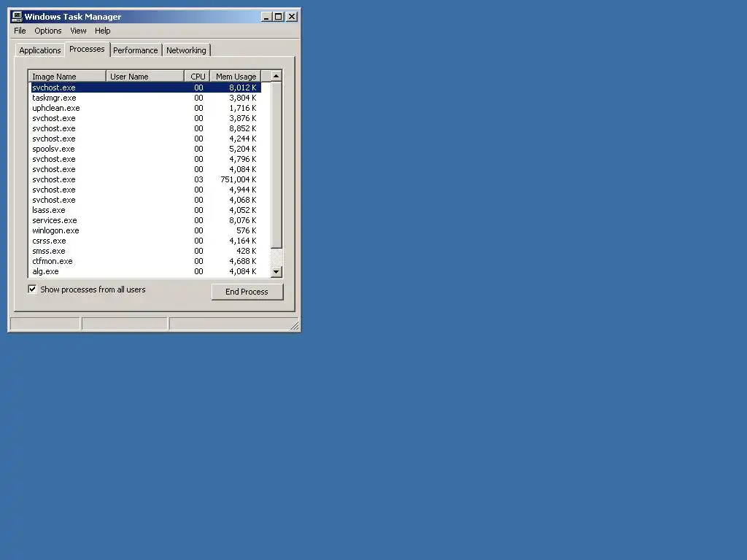Sort by User Name column header
Image resolution: width=747 pixels, height=560 pixels.
tap(145, 76)
